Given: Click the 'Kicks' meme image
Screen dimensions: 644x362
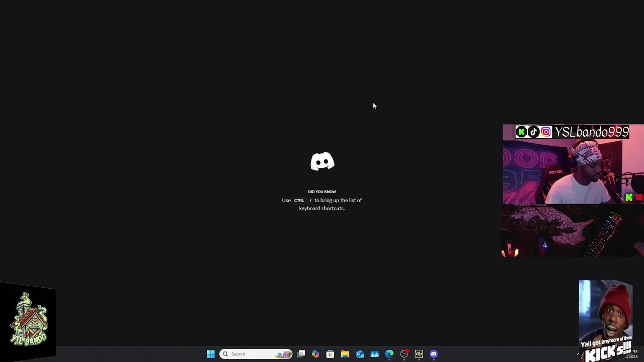Looking at the screenshot, I should point(606,320).
